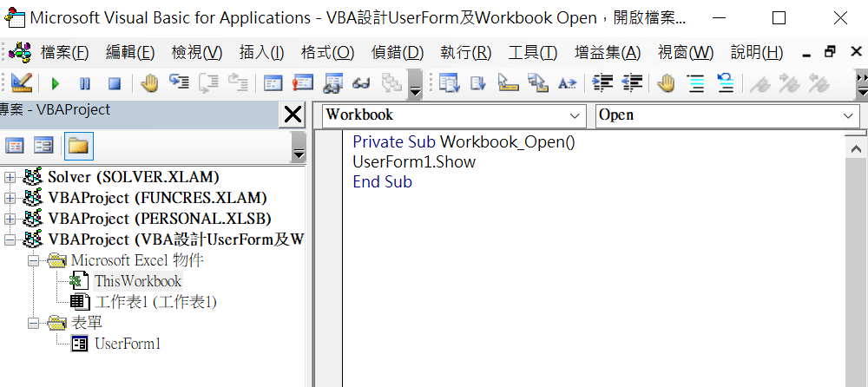Viewport: 868px width, 387px height.
Task: Open the debug toolbar options overflow arrow
Action: pos(415,84)
